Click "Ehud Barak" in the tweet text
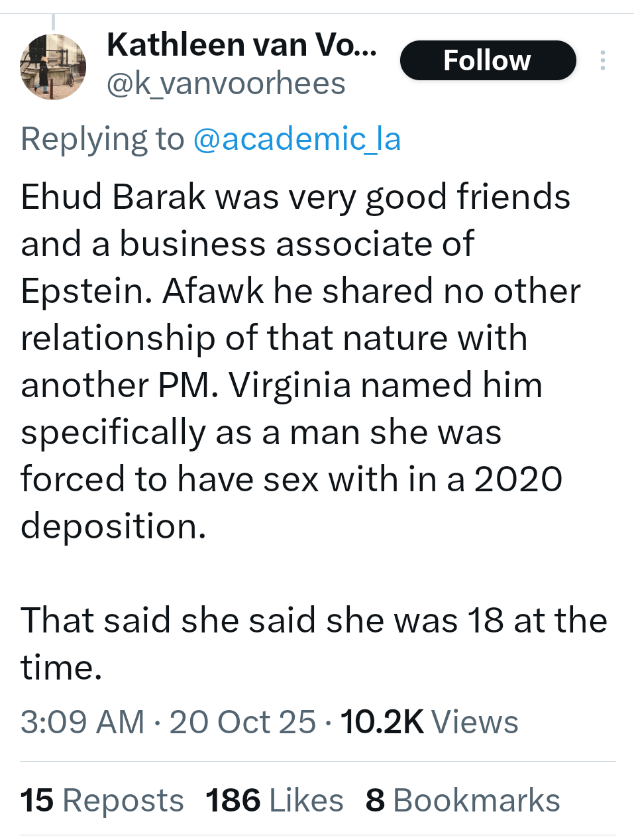The image size is (634, 840). click(x=113, y=198)
